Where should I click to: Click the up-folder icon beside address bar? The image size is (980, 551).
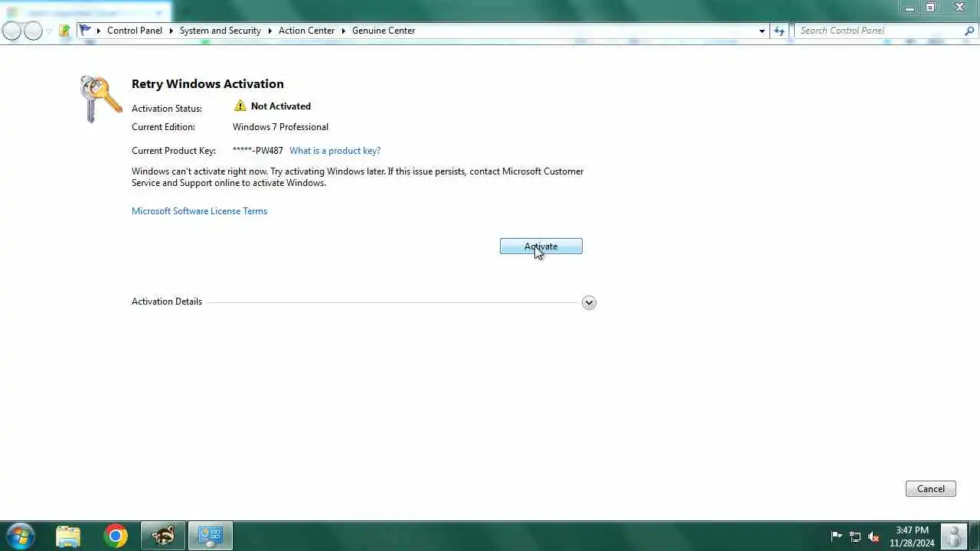pyautogui.click(x=65, y=31)
